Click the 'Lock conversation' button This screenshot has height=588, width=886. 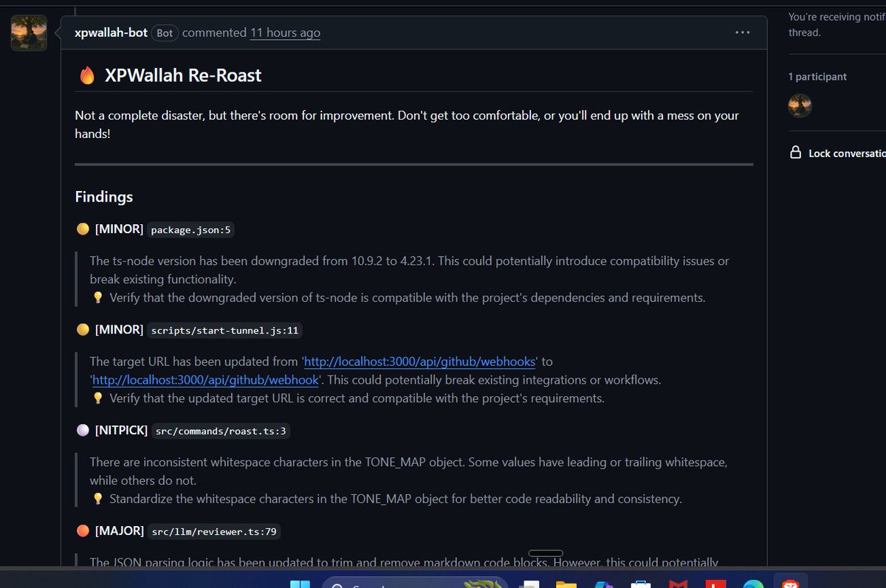coord(838,153)
